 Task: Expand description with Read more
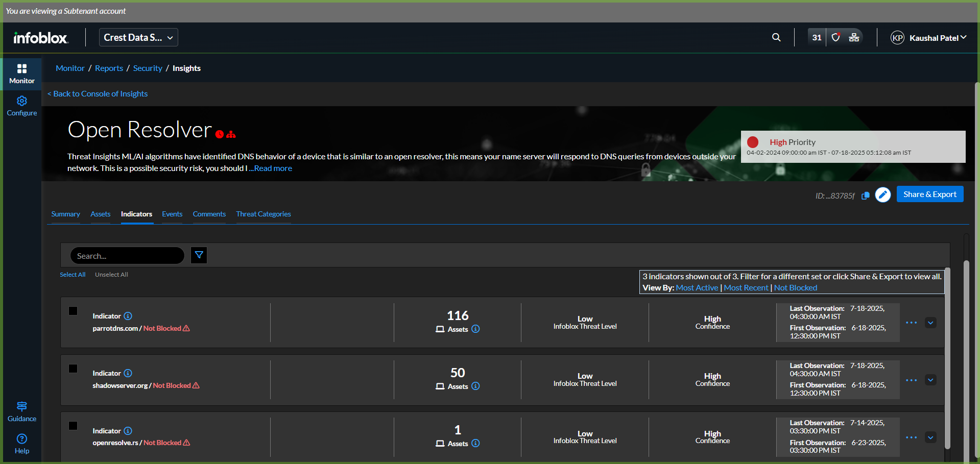tap(273, 168)
